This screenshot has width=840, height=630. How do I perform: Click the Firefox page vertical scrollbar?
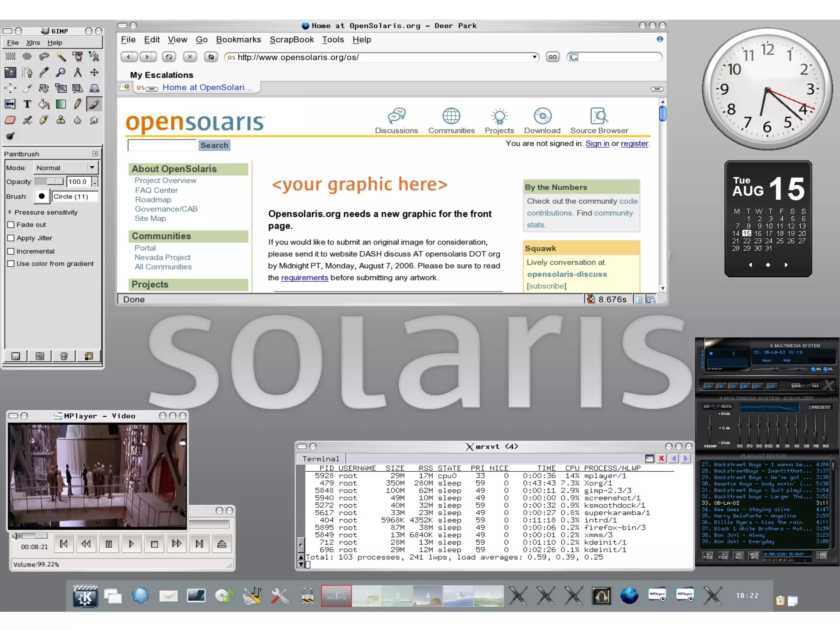662,195
